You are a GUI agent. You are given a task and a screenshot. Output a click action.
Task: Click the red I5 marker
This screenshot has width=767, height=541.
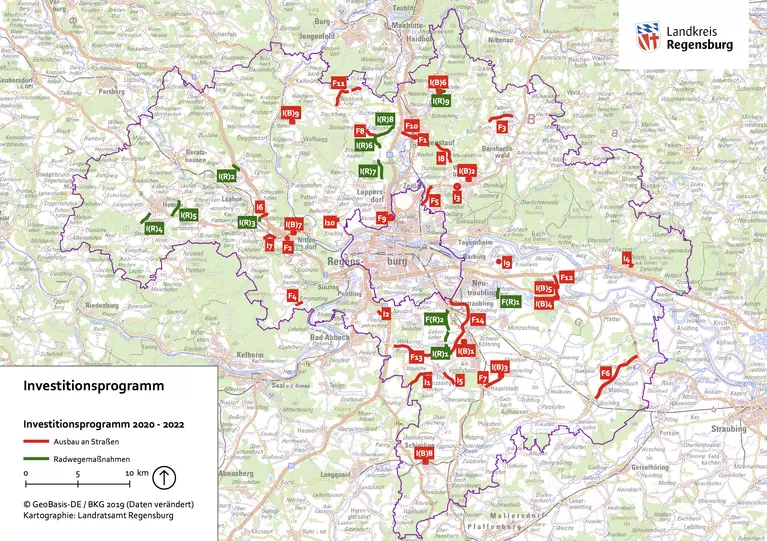[x=459, y=380]
